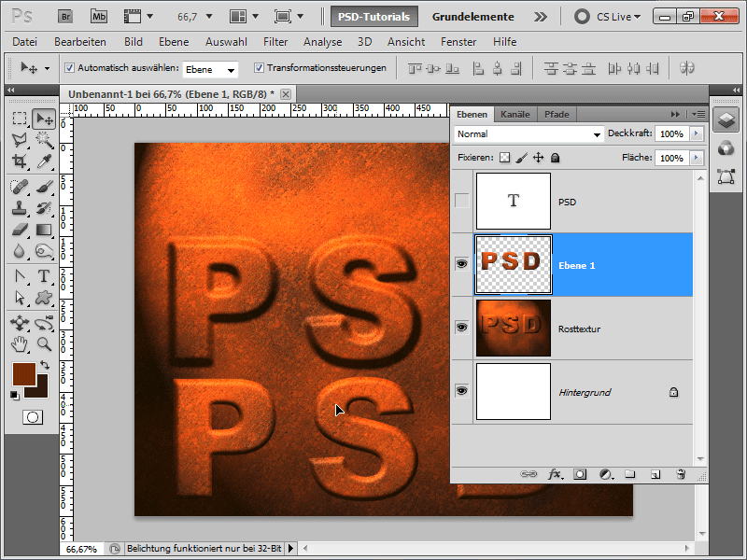Select the Rectangular Marquee tool
Image resolution: width=747 pixels, height=560 pixels.
(x=20, y=119)
